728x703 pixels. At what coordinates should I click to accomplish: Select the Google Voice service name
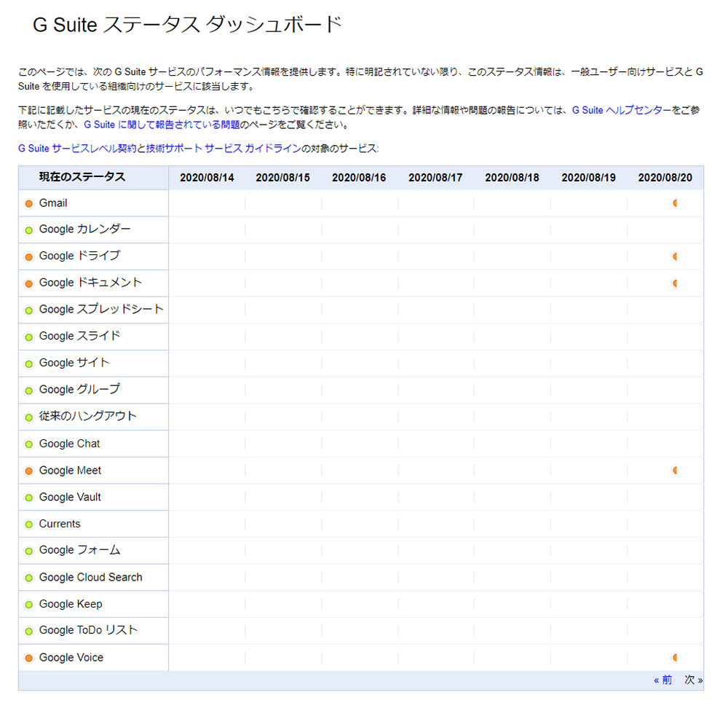71,657
